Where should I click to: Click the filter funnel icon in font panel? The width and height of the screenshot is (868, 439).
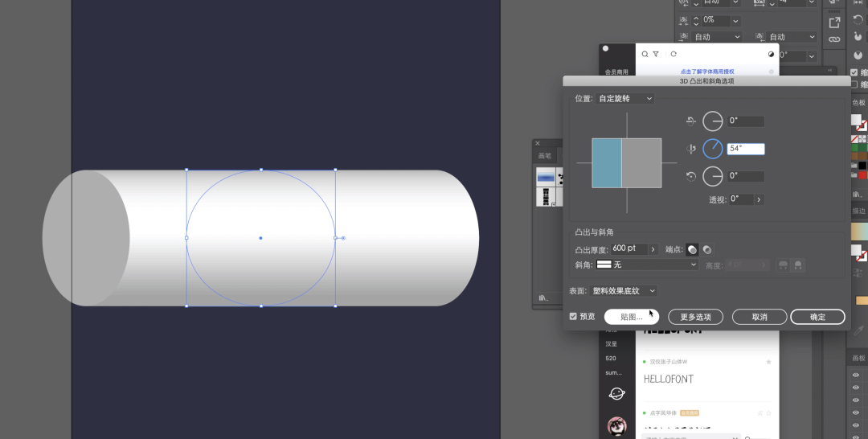[656, 54]
